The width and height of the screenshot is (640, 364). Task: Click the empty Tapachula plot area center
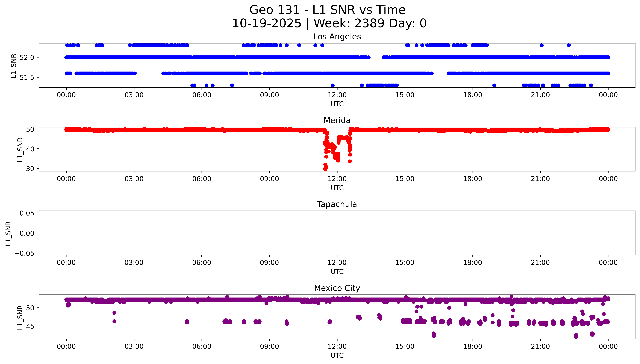337,233
